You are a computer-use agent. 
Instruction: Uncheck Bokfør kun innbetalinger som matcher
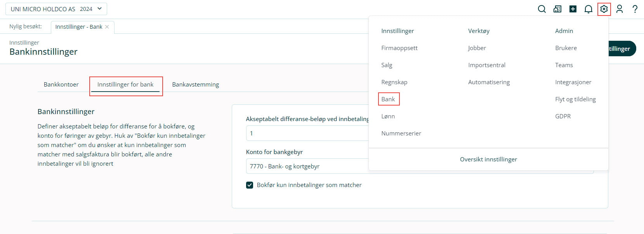click(250, 185)
